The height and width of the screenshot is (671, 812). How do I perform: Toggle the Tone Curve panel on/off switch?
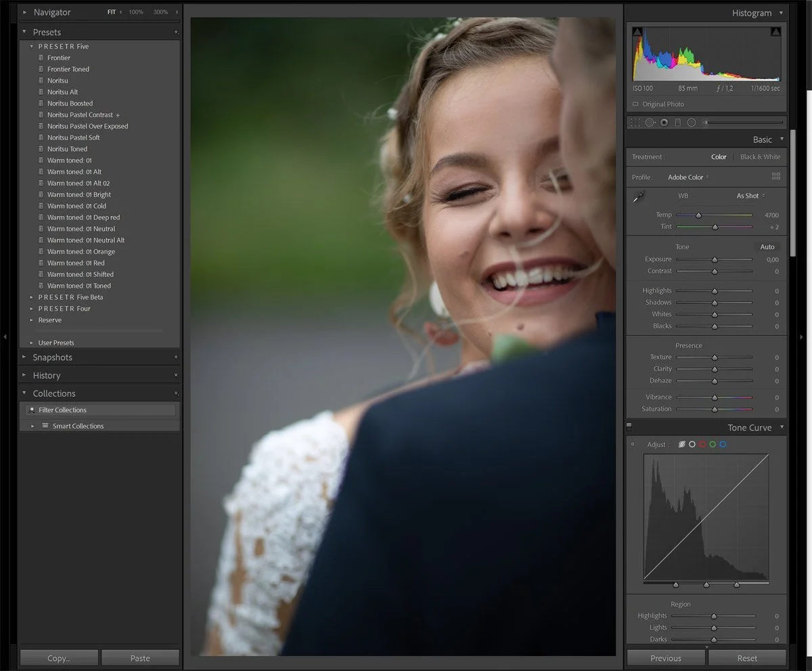tap(629, 427)
